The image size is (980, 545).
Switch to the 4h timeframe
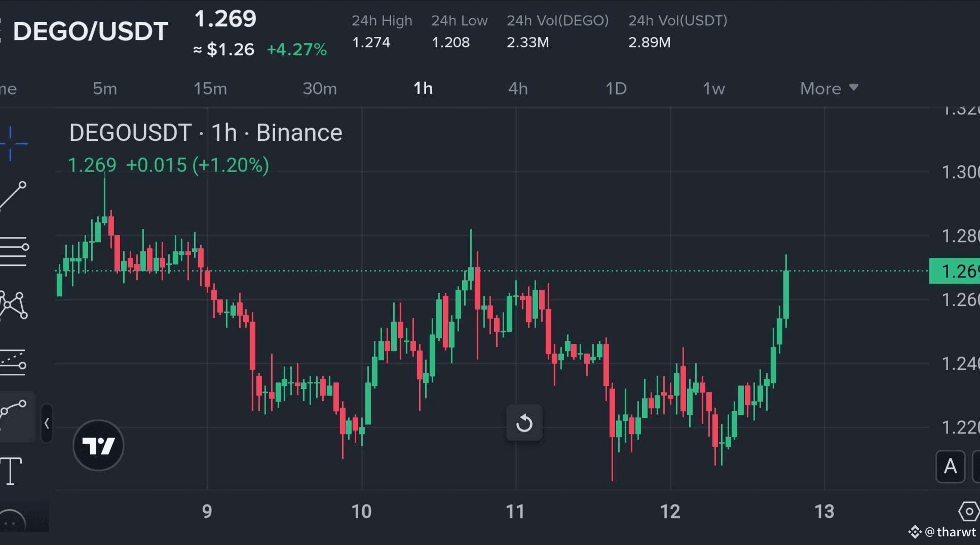[x=518, y=89]
